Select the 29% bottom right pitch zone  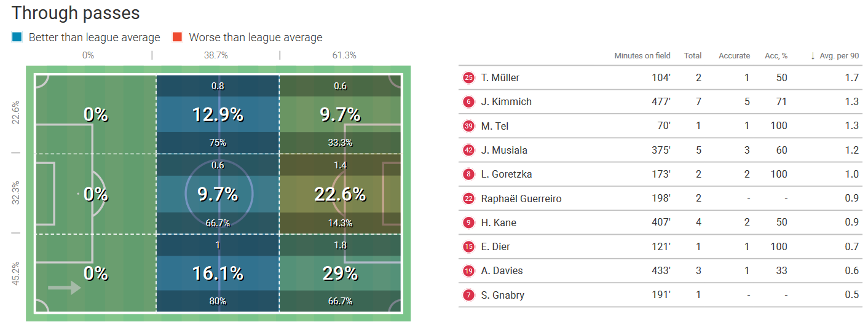pyautogui.click(x=340, y=273)
